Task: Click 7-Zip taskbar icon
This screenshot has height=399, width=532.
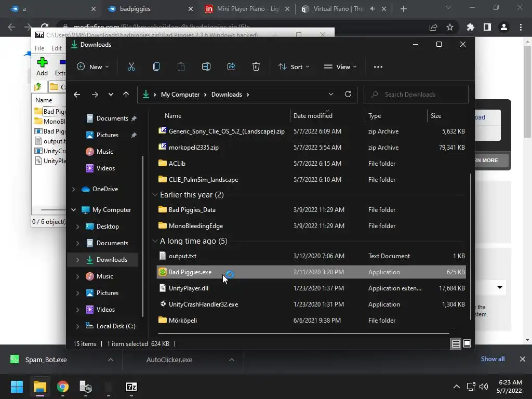Action: 131,387
